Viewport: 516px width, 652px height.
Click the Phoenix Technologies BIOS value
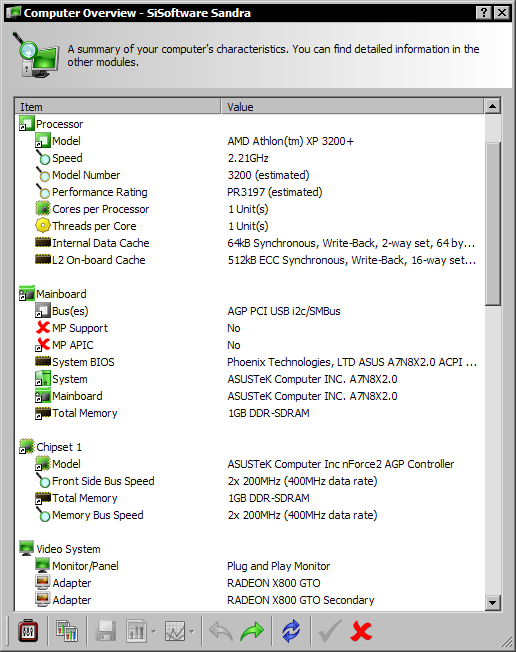pos(352,362)
